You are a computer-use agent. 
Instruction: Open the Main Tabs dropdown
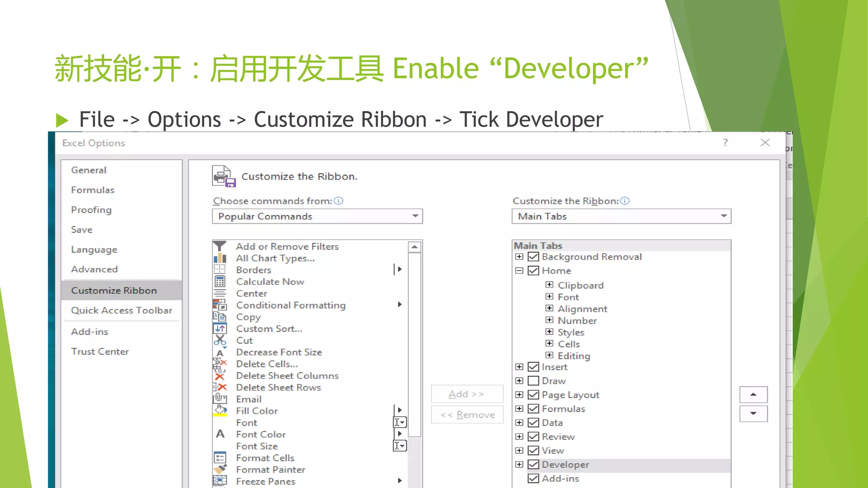(x=621, y=216)
